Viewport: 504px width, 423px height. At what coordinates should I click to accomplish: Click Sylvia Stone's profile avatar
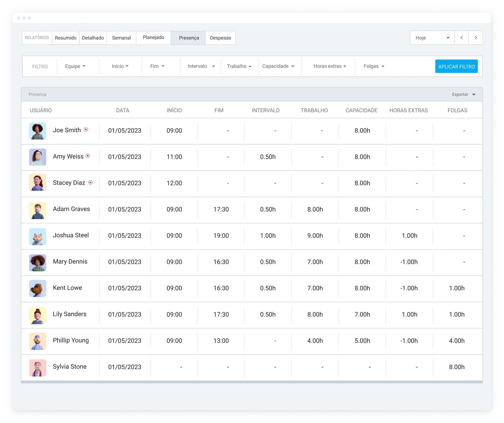(x=37, y=367)
